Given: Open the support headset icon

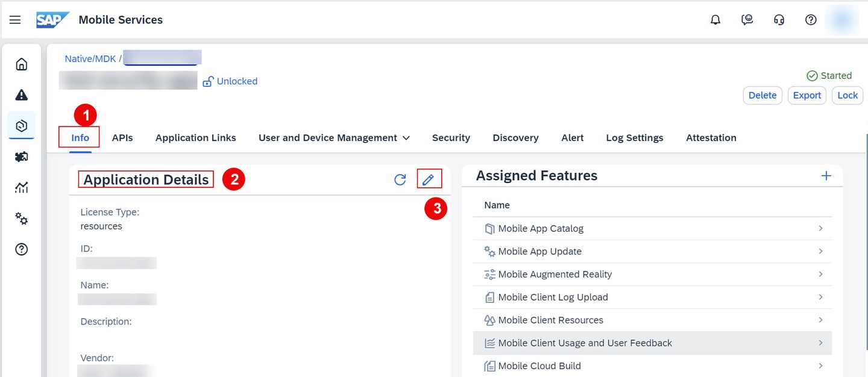Looking at the screenshot, I should coord(779,20).
